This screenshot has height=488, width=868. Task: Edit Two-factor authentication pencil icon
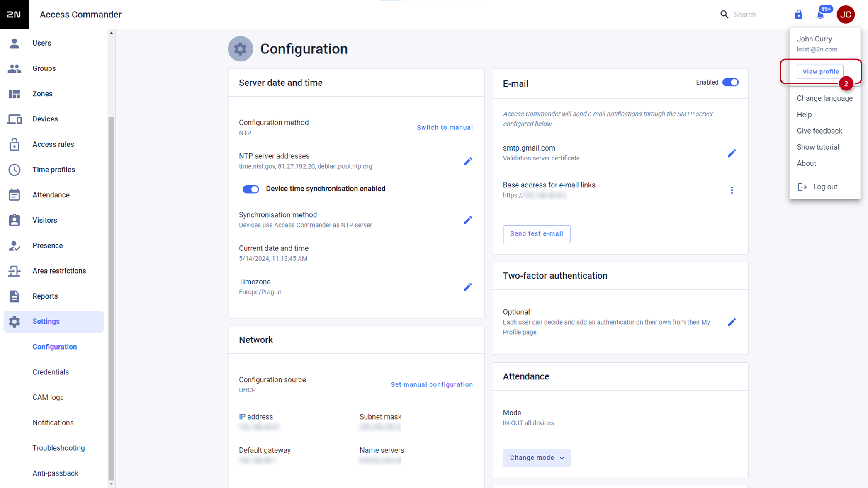[732, 322]
